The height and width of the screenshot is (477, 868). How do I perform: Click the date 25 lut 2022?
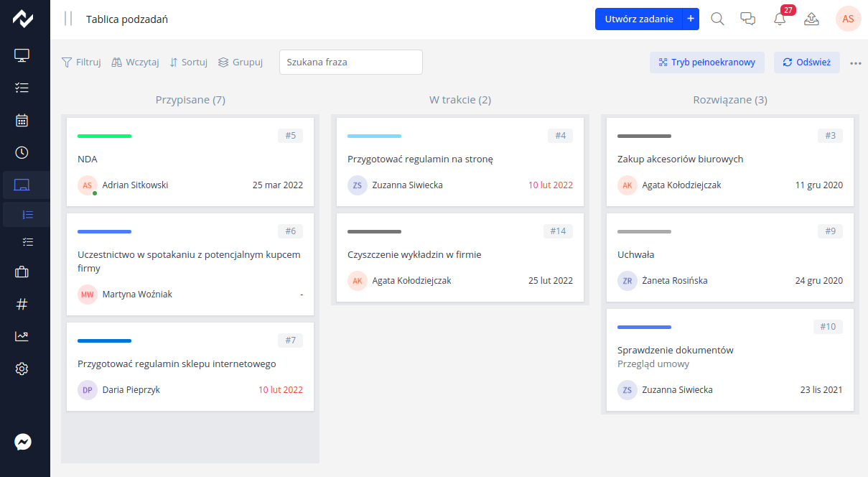coord(551,281)
